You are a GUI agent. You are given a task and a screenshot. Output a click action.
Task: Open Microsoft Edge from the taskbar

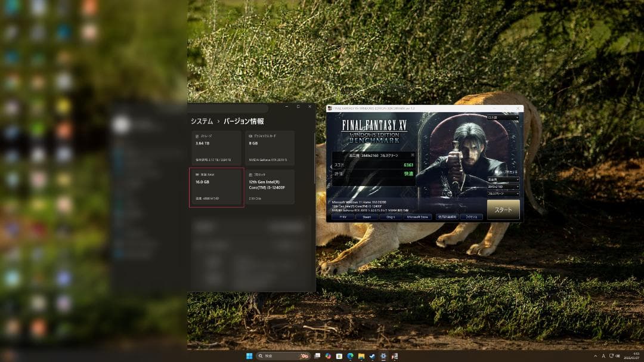[x=351, y=356]
